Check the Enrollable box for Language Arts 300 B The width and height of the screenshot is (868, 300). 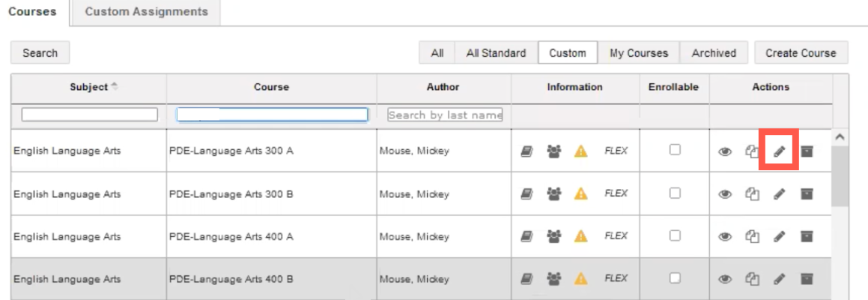click(675, 193)
